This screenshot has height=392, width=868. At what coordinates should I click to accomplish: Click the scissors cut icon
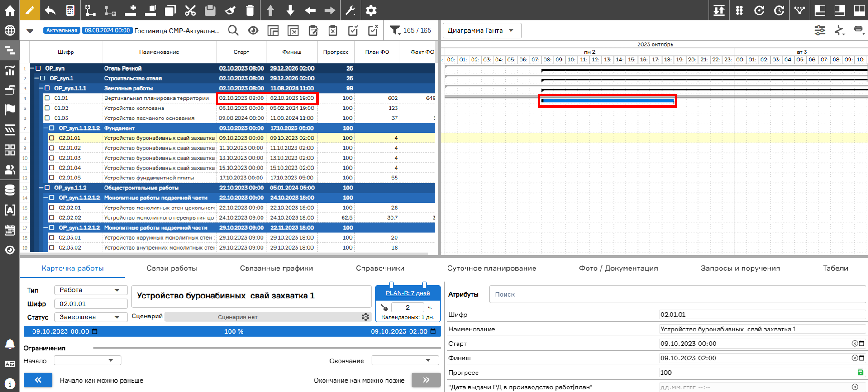tap(190, 10)
